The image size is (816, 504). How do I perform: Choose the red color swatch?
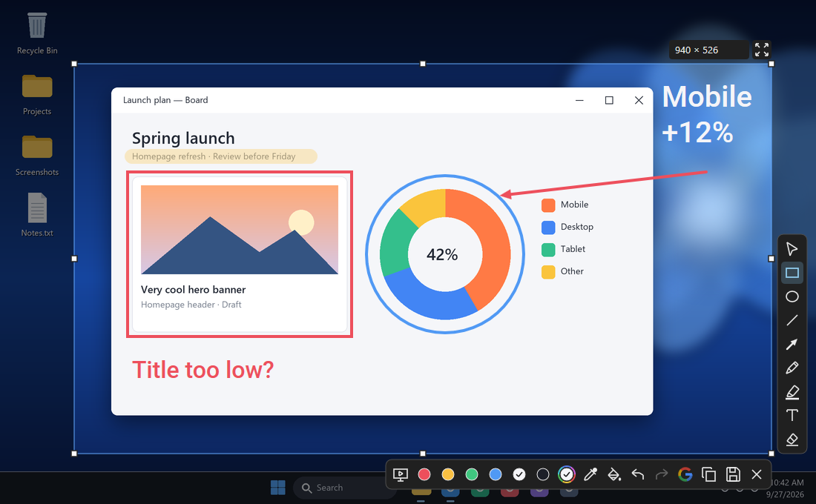(x=424, y=474)
